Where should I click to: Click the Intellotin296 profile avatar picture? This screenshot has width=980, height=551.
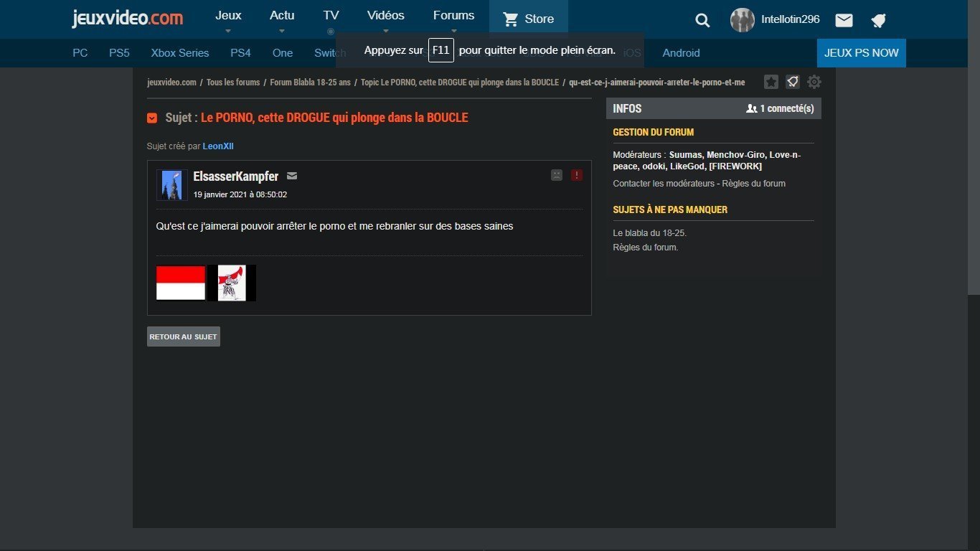tap(743, 20)
